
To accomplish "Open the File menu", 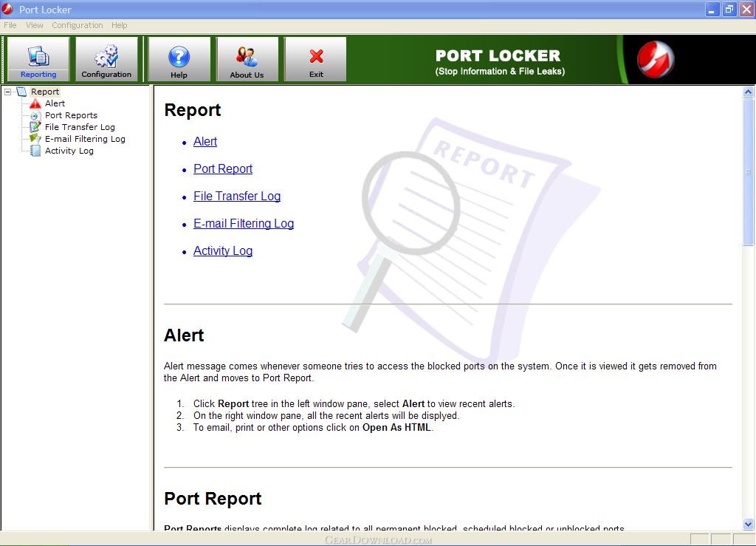I will (10, 25).
